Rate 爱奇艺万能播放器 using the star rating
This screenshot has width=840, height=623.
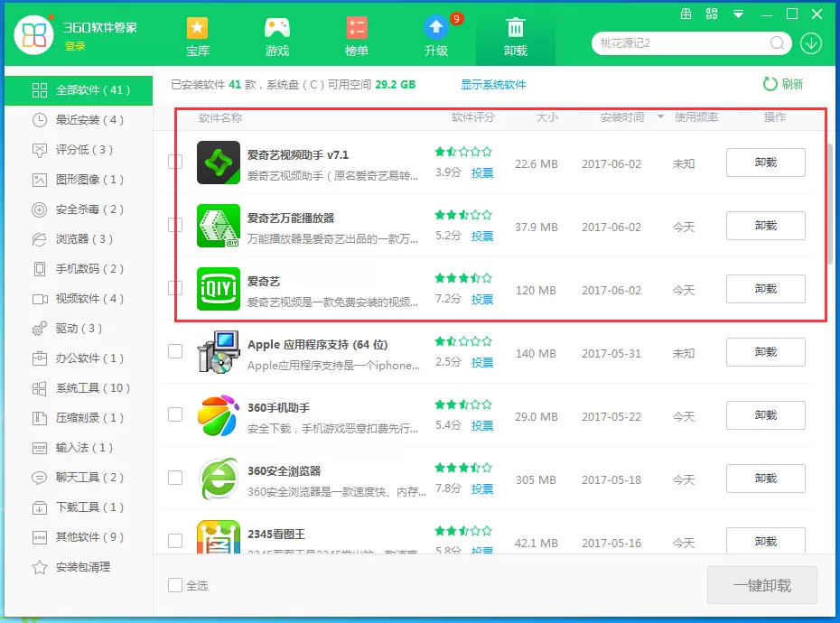click(463, 215)
